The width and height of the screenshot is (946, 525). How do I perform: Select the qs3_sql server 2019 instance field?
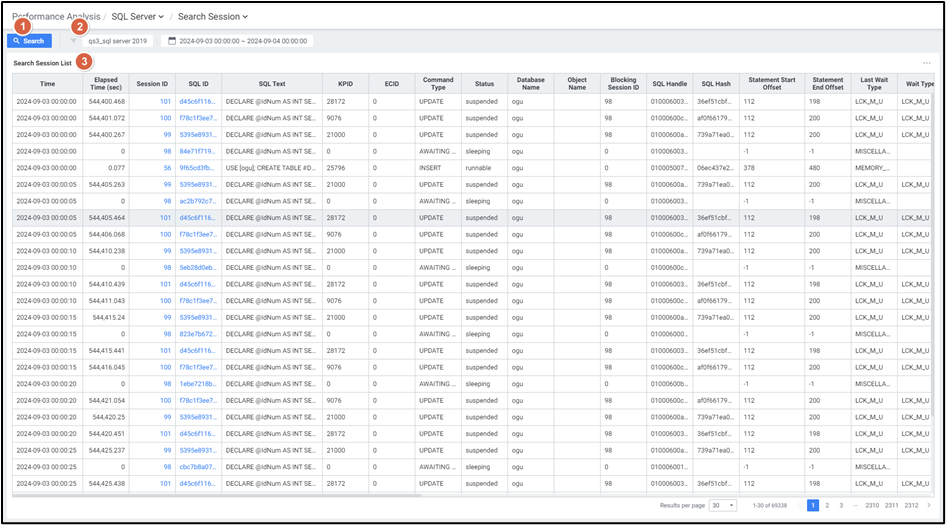point(118,41)
